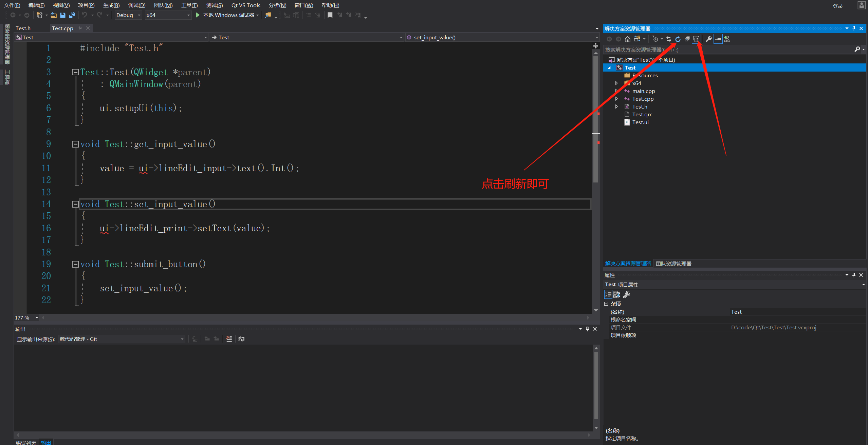The image size is (868, 445).
Task: Expand the Test.cpp tree node
Action: point(616,99)
